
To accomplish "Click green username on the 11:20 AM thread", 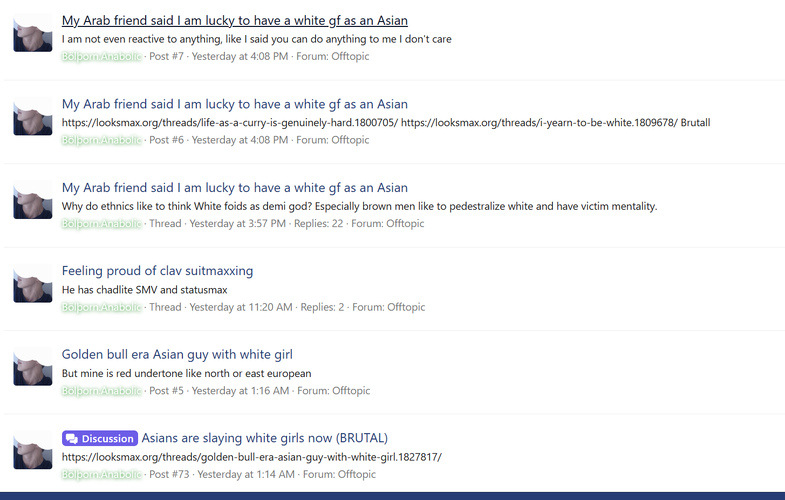I will tap(102, 307).
